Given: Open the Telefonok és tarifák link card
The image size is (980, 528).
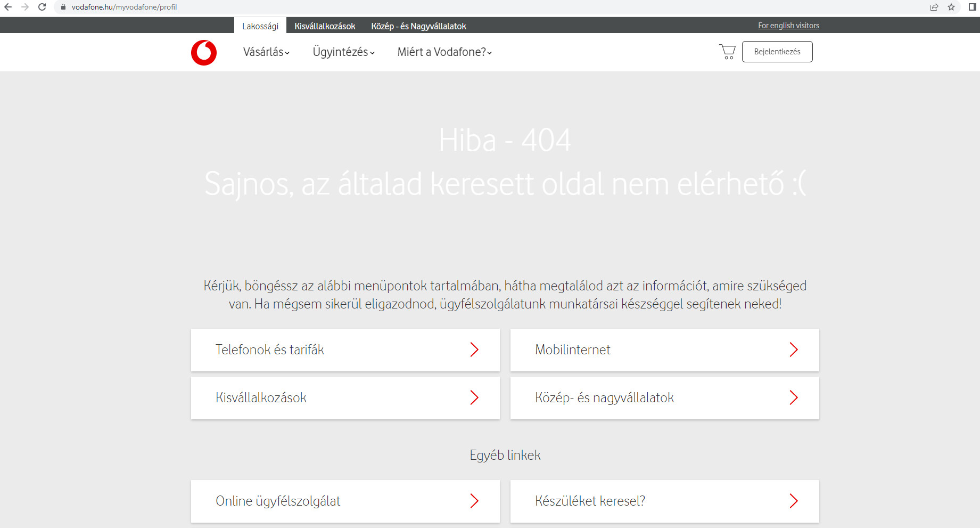Looking at the screenshot, I should point(345,350).
